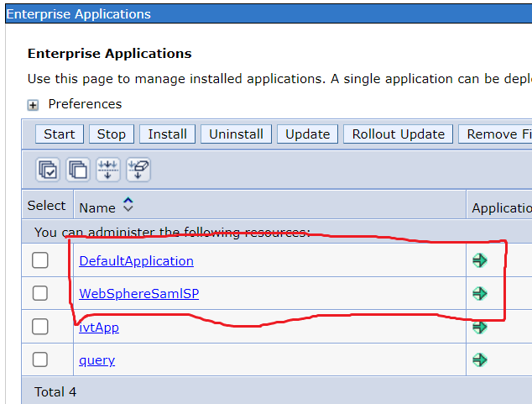532x404 pixels.
Task: Click the Update button
Action: point(307,134)
